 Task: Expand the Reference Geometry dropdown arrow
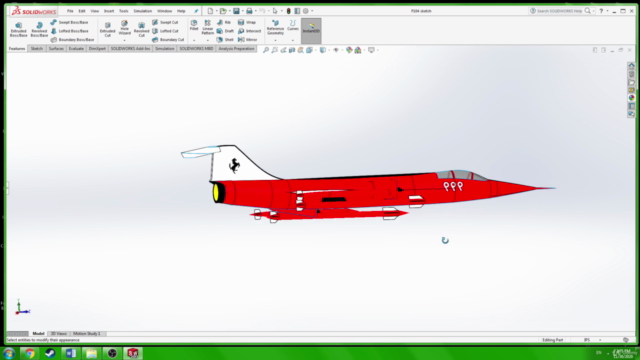click(275, 40)
